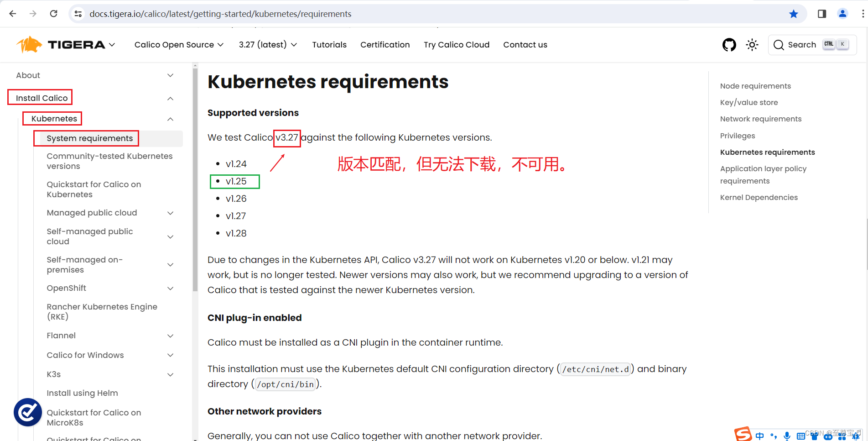This screenshot has height=441, width=868.
Task: Expand Managed public cloud
Action: (170, 213)
